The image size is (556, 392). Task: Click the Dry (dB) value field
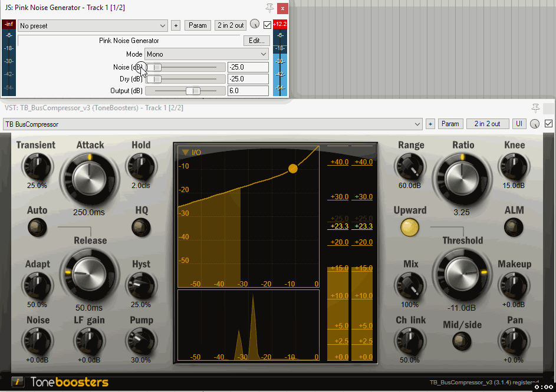(248, 78)
